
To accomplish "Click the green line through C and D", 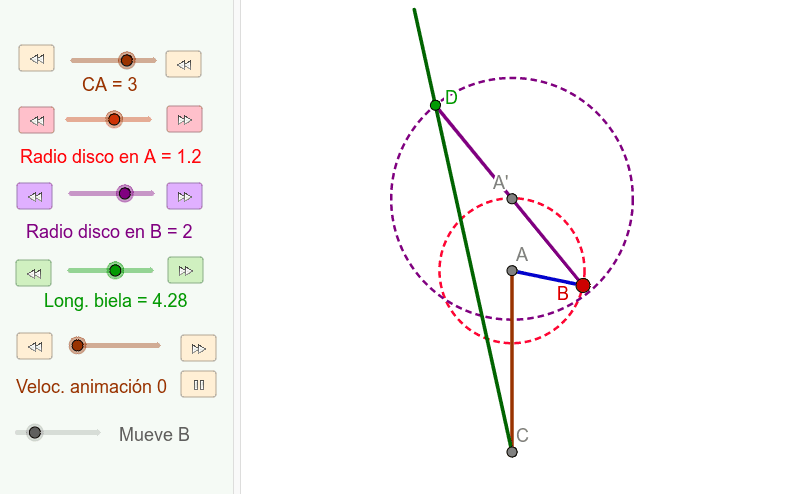I will click(463, 230).
